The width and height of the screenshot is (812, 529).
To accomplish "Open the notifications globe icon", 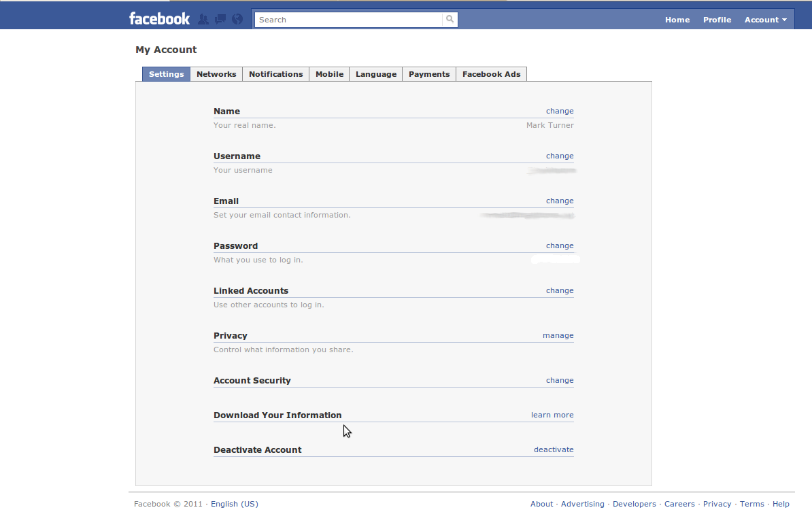I will (237, 20).
